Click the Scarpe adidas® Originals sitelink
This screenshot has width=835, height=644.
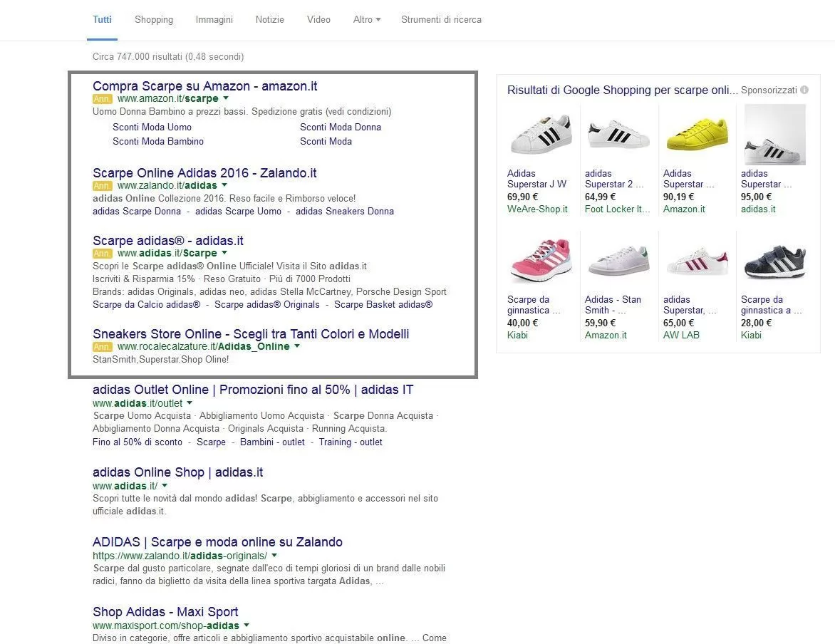point(266,305)
